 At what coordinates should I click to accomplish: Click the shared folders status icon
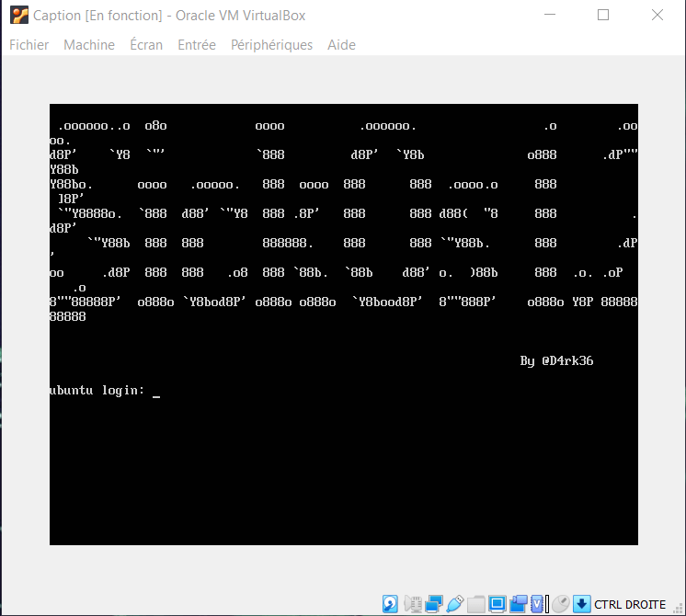point(476,605)
